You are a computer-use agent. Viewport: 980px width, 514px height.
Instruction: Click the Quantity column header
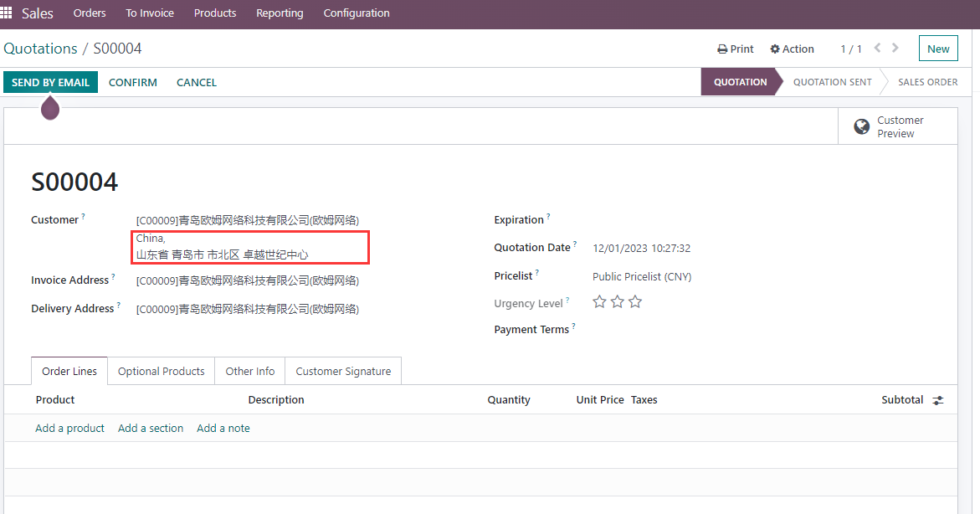[509, 400]
